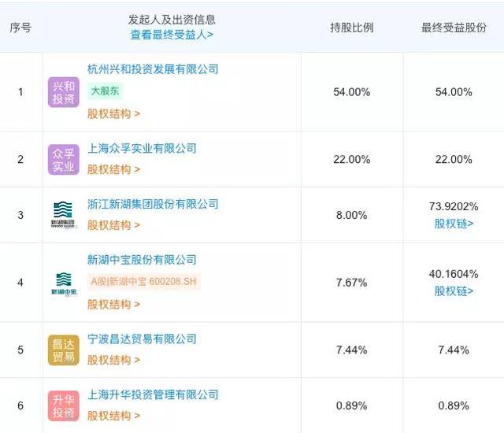Expand 股权结构 for 宁波昌达贸易
504x433 pixels.
point(113,361)
